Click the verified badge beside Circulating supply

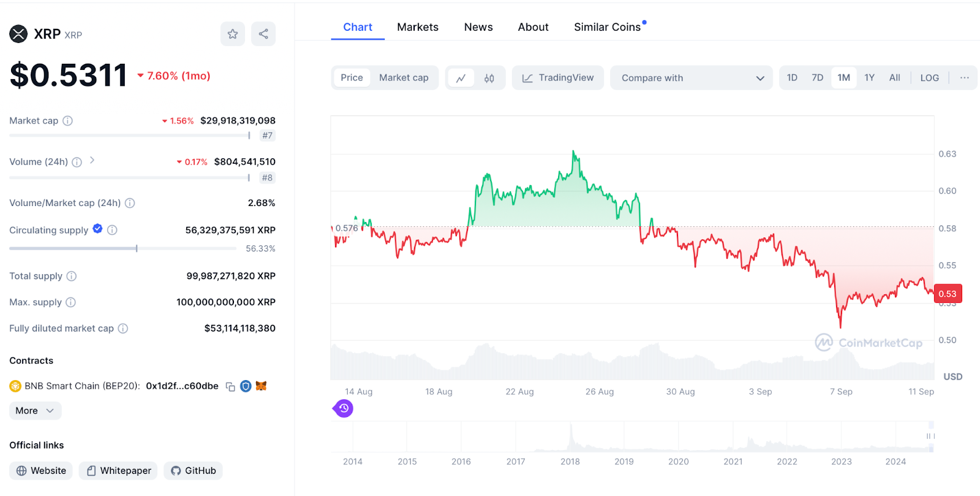97,229
